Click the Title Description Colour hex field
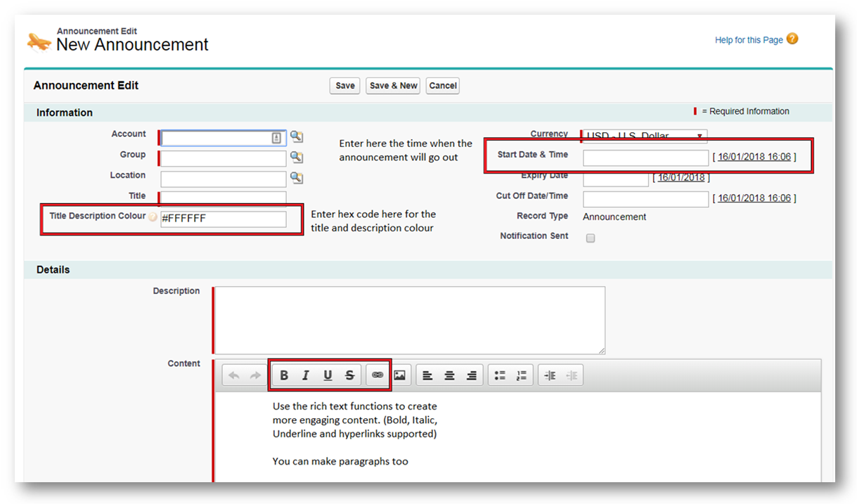The image size is (857, 504). click(x=224, y=219)
